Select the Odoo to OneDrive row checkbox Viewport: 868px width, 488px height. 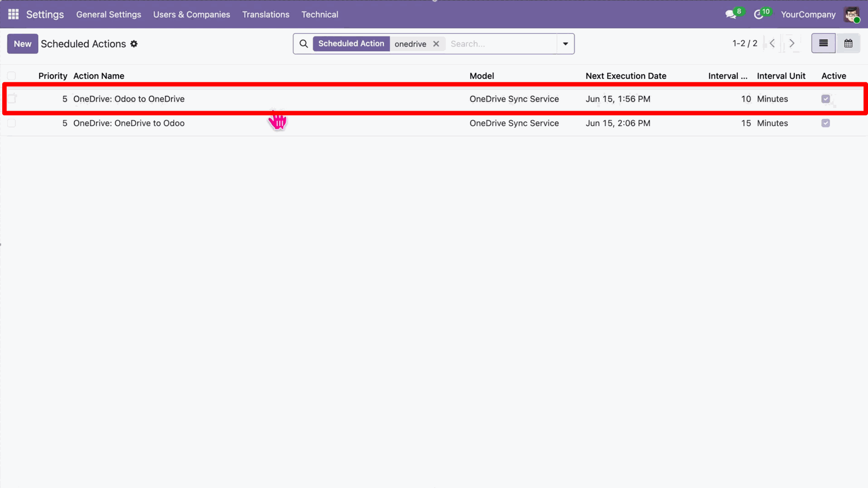tap(11, 99)
